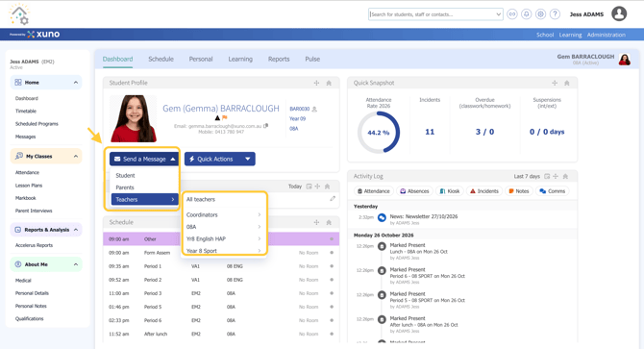The image size is (644, 349).
Task: Filter activity log by Incidents
Action: point(484,191)
